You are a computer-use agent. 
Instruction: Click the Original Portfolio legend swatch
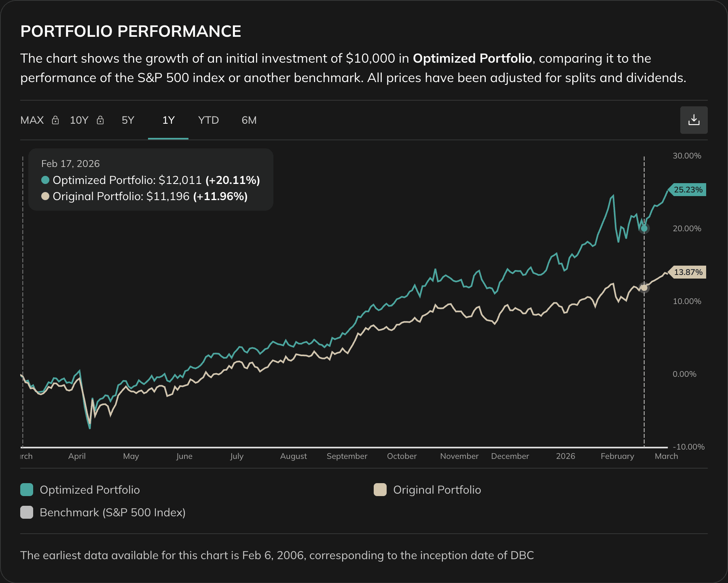[381, 489]
